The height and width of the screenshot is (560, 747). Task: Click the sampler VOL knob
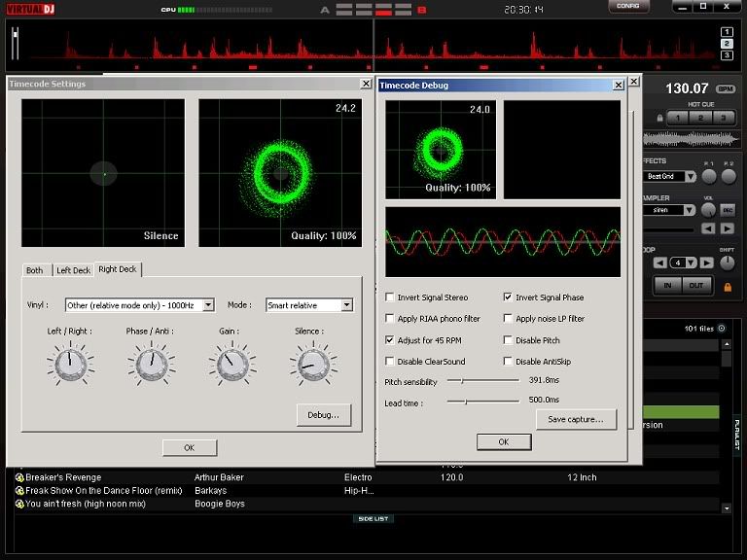(x=708, y=210)
